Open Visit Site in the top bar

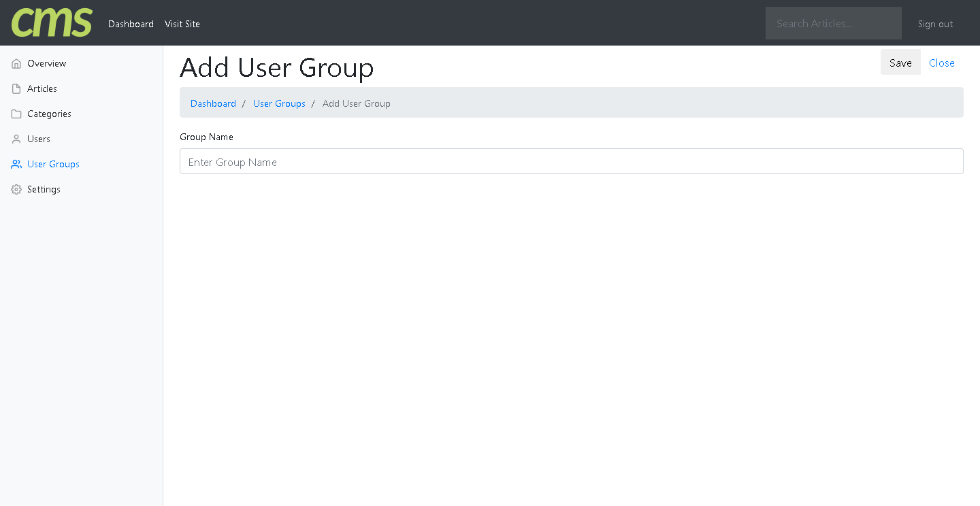click(182, 24)
